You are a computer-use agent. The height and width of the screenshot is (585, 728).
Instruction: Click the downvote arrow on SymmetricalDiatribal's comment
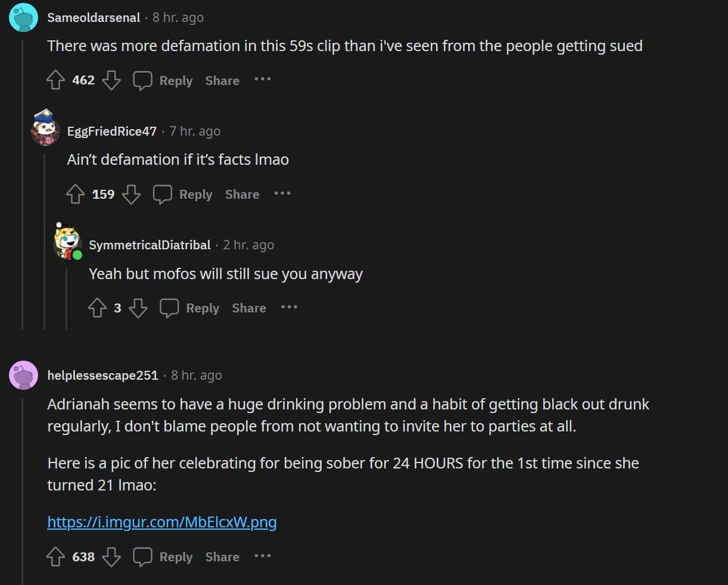tap(139, 307)
